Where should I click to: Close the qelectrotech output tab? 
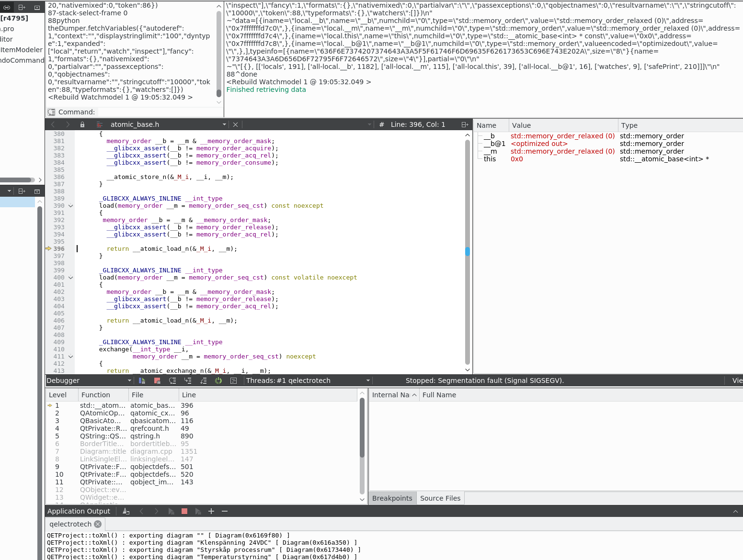[98, 524]
